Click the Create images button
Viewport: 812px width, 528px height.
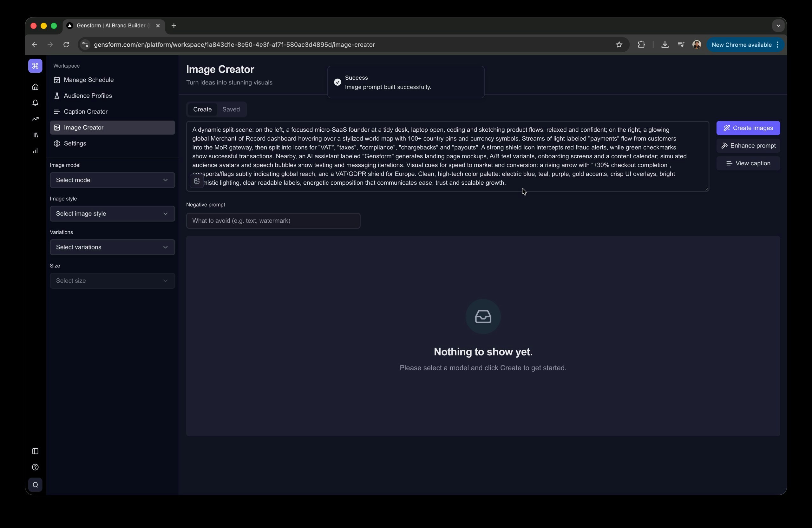[748, 128]
